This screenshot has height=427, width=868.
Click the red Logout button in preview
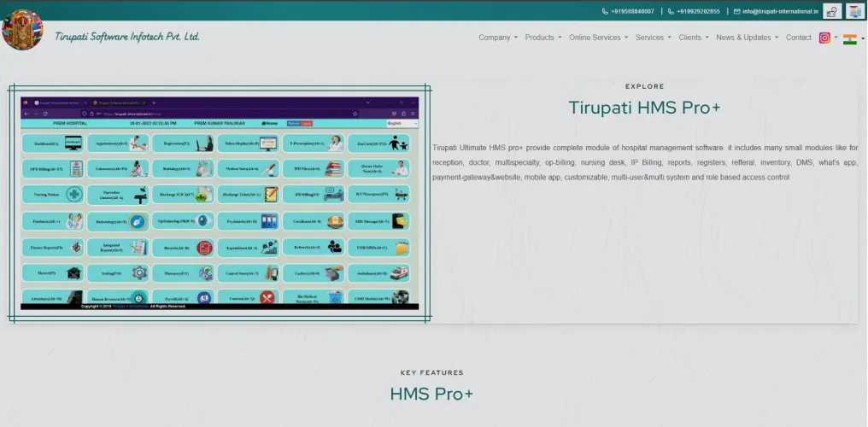click(306, 123)
